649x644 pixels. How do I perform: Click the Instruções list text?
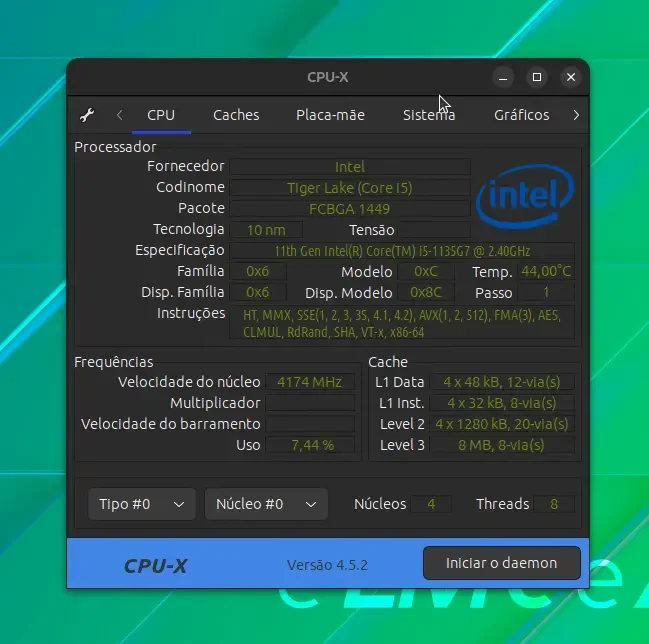[402, 323]
